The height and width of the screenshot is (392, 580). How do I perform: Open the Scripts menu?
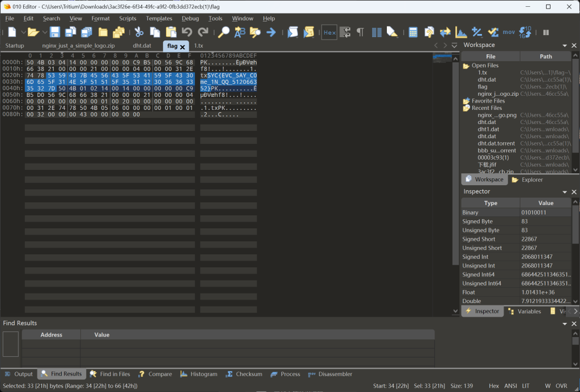127,18
